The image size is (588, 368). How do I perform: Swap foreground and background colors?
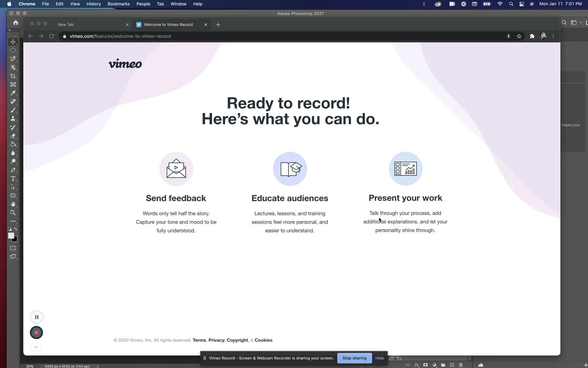16,229
